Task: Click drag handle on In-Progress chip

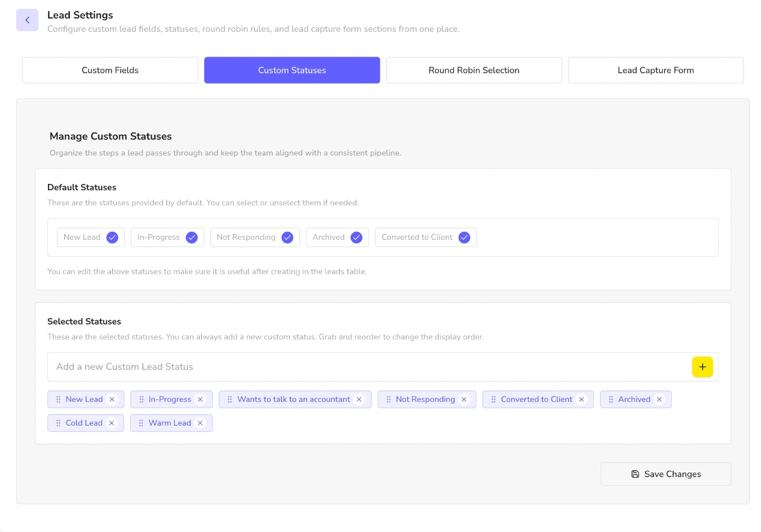Action: [141, 400]
